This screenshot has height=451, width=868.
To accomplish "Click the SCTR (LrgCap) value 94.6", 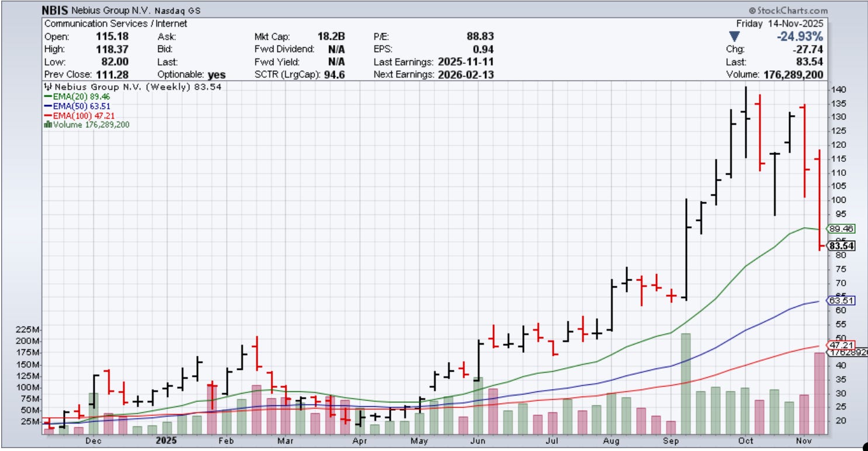I will click(x=335, y=75).
